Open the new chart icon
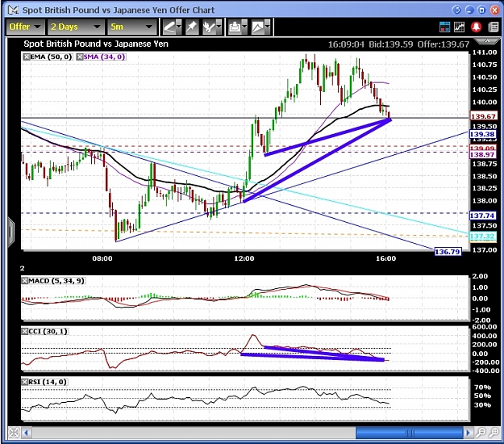 [x=460, y=27]
